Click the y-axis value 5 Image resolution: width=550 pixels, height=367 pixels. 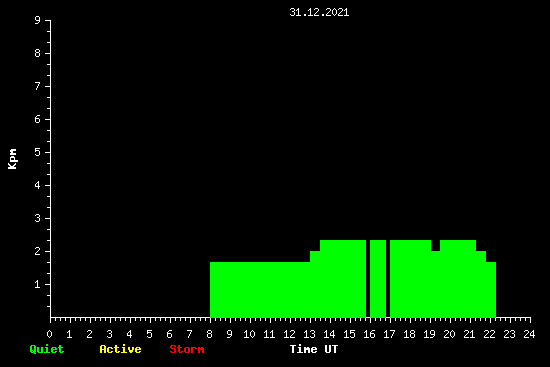pos(38,152)
